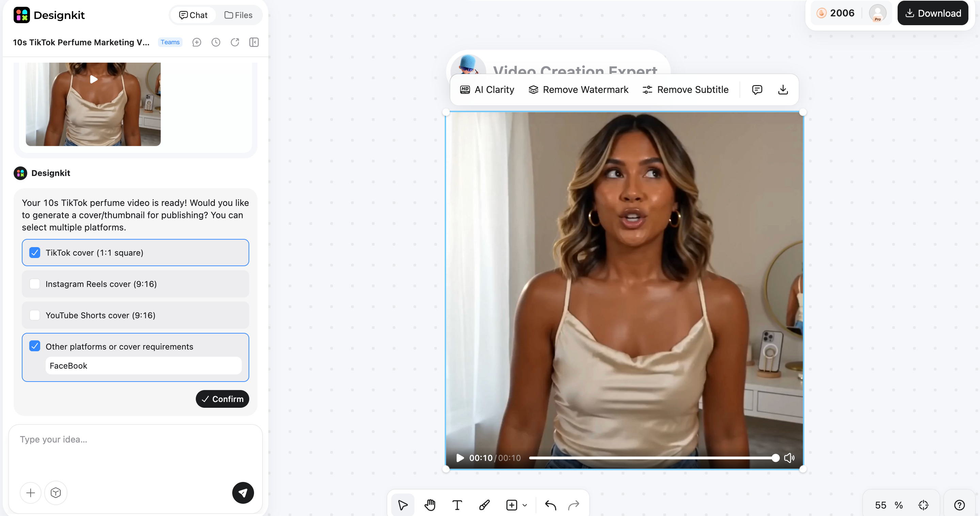Select the Text tool
Screen dimensions: 980x516
tap(457, 505)
